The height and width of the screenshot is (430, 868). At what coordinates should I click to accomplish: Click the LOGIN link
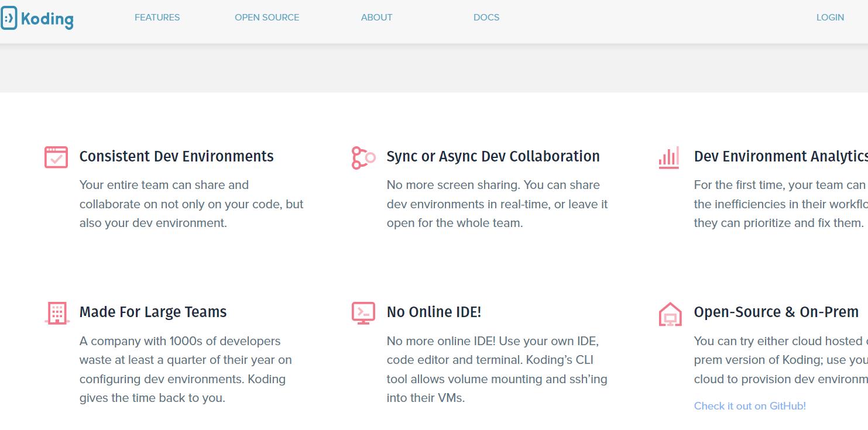coord(830,18)
